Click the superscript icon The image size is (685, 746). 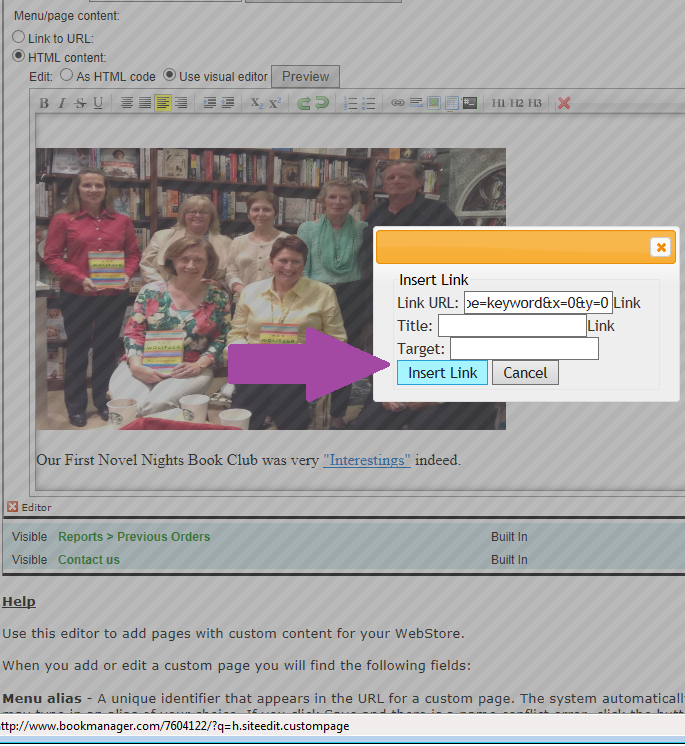point(275,103)
